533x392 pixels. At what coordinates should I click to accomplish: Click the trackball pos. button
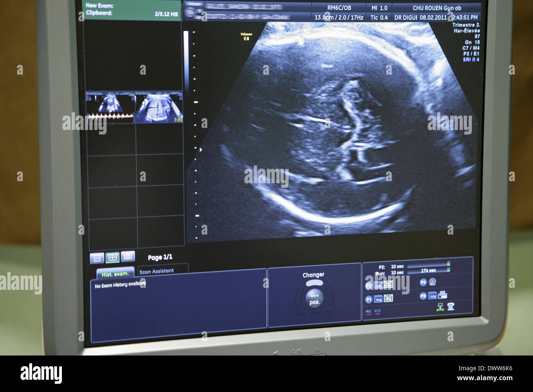314,298
